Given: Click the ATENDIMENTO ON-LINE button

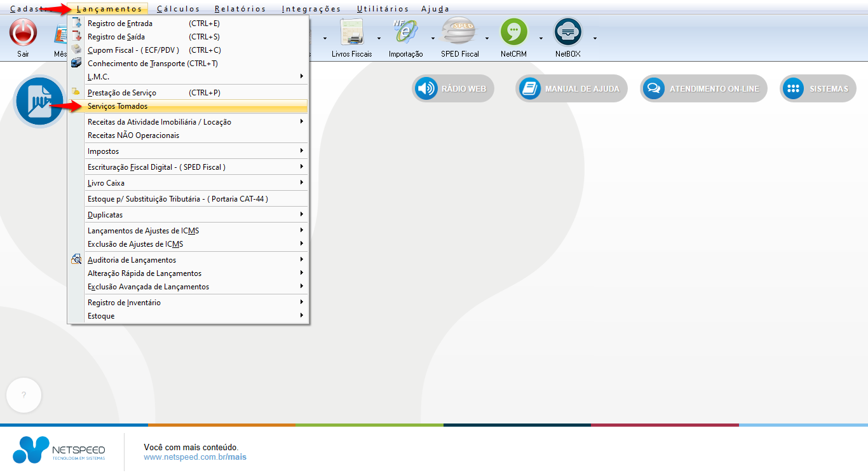Looking at the screenshot, I should (x=703, y=88).
